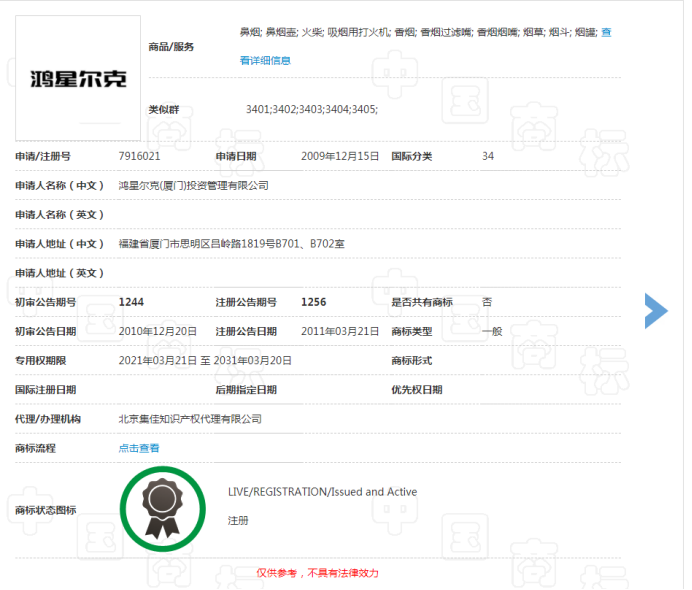Click the green registered ribbon status badge
Viewport: 692px width, 590px height.
click(x=158, y=508)
